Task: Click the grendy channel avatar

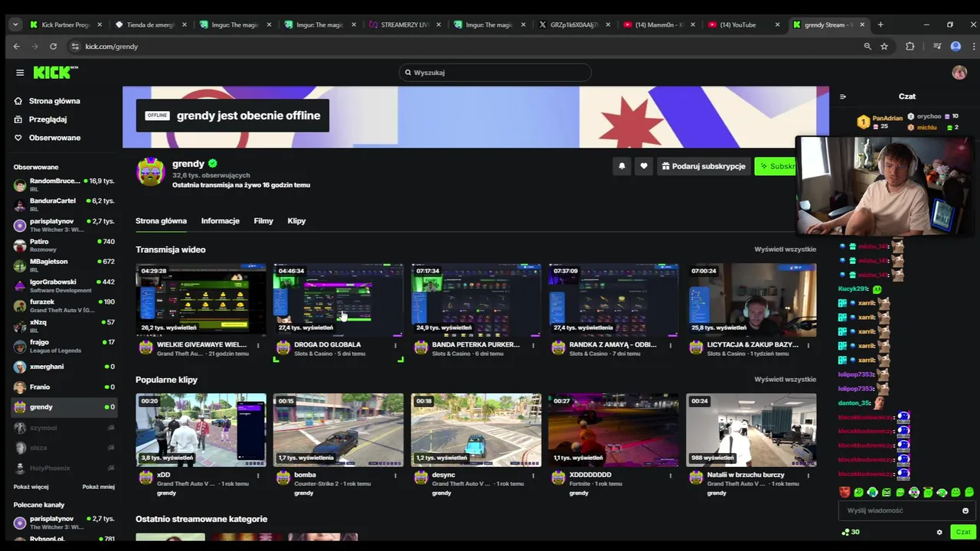Action: coord(150,171)
